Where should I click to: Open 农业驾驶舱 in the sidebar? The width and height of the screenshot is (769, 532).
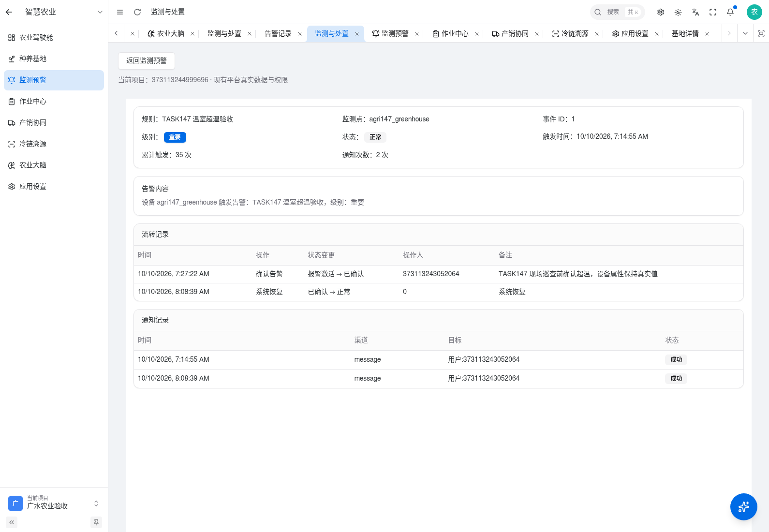pyautogui.click(x=54, y=38)
